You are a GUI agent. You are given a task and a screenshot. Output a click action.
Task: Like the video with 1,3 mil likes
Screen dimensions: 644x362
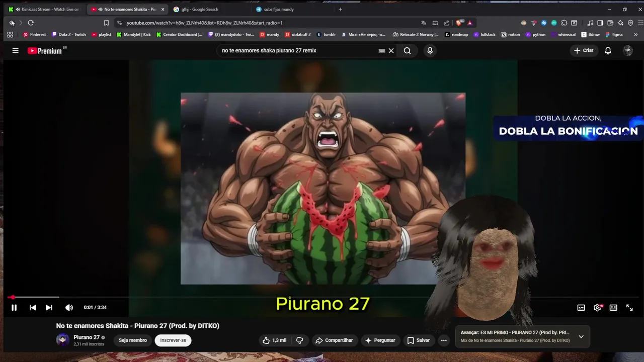coord(275,340)
